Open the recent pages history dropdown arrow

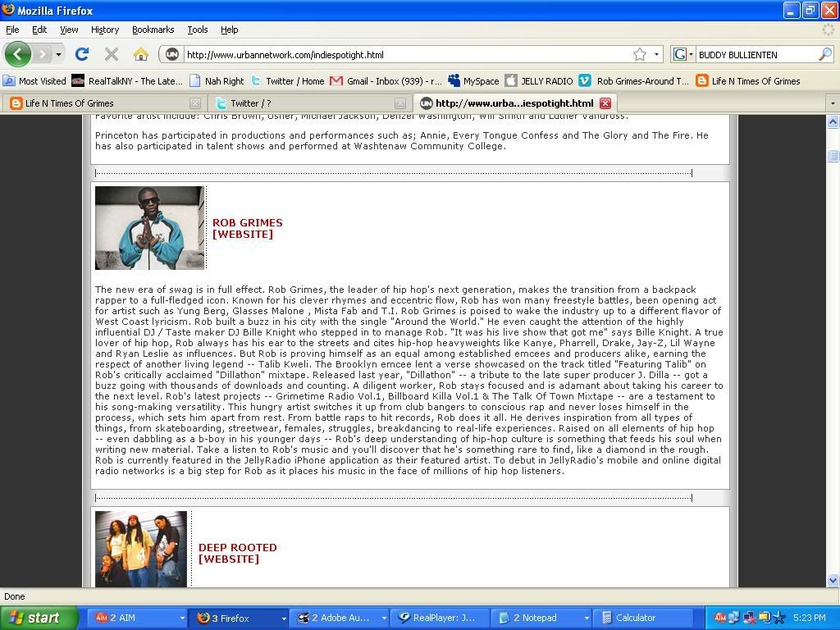58,54
